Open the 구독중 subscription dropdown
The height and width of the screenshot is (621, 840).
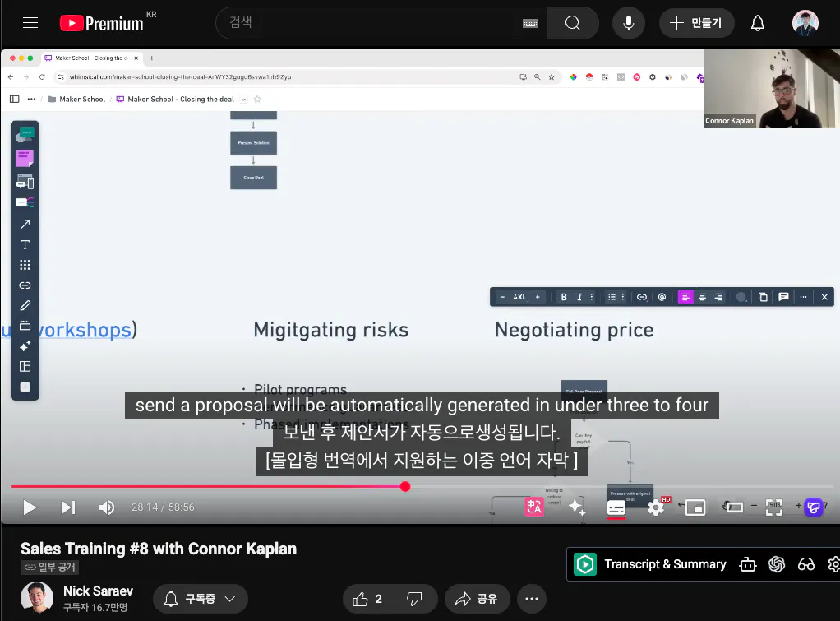coord(200,599)
